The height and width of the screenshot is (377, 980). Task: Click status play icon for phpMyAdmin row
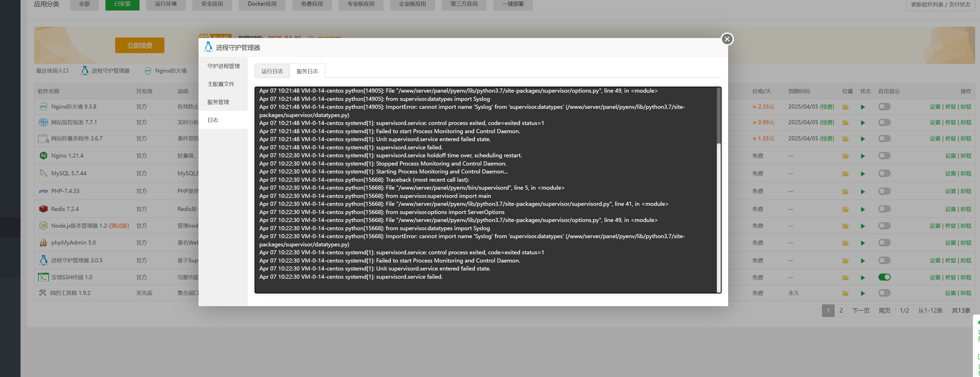click(x=863, y=243)
